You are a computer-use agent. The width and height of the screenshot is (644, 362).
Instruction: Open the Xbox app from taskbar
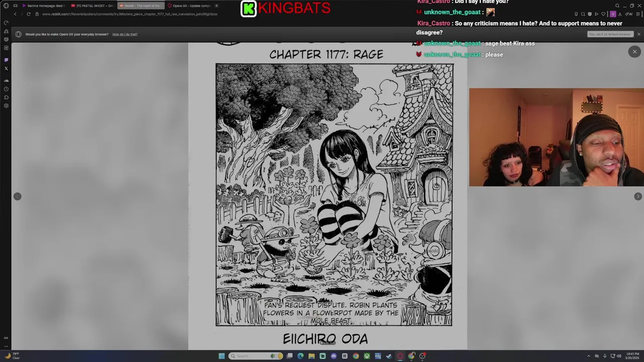pos(367,356)
